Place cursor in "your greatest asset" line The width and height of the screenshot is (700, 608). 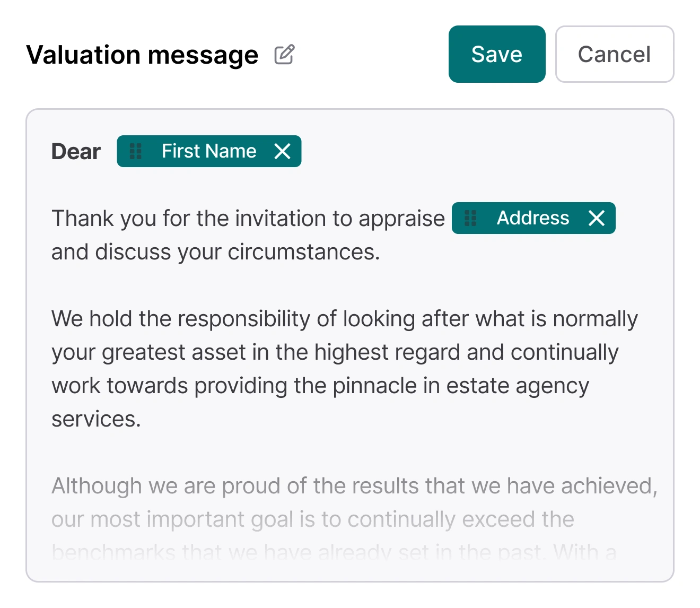[335, 352]
